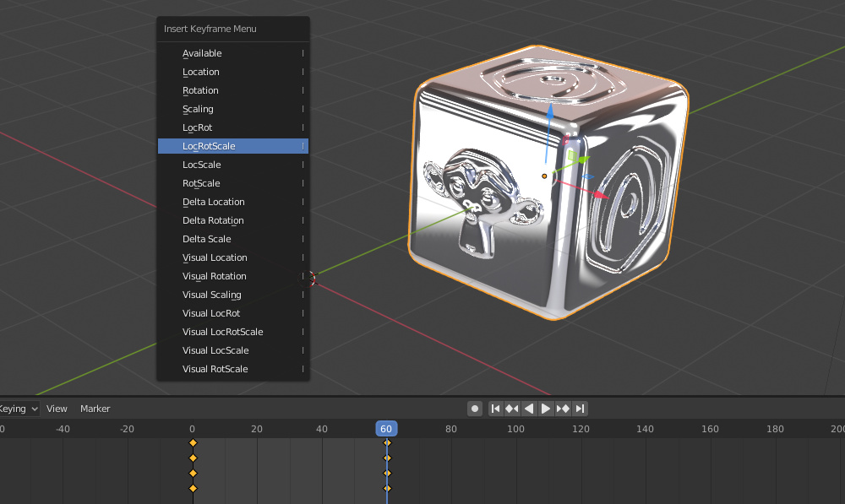Jump to end of the timeline
This screenshot has width=845, height=504.
[x=580, y=409]
